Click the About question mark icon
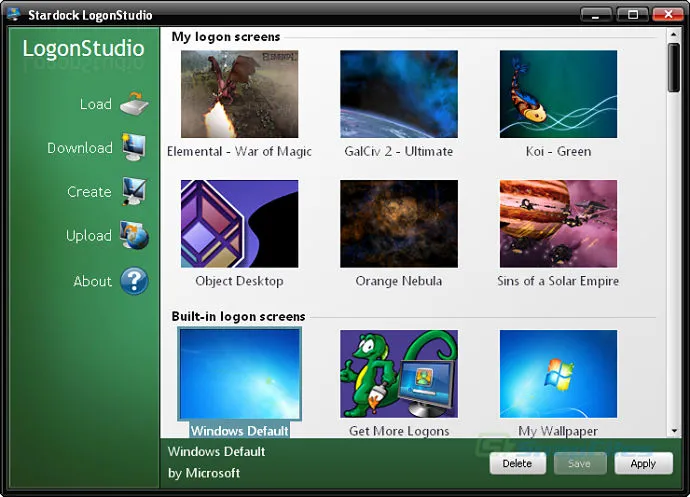The width and height of the screenshot is (690, 497). click(x=134, y=281)
